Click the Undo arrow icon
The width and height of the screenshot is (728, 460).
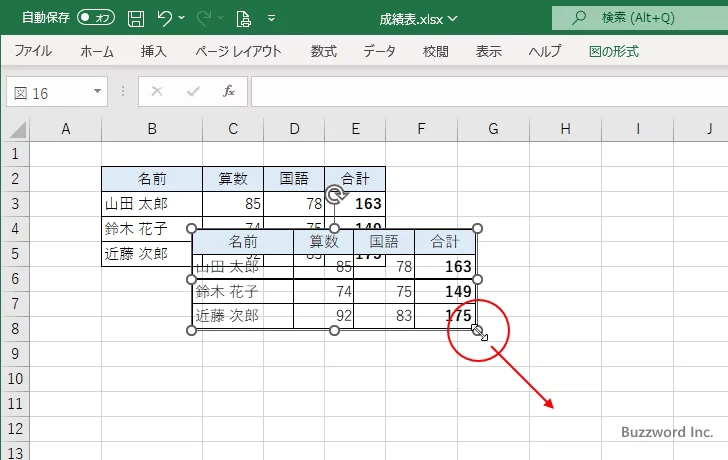[x=164, y=18]
